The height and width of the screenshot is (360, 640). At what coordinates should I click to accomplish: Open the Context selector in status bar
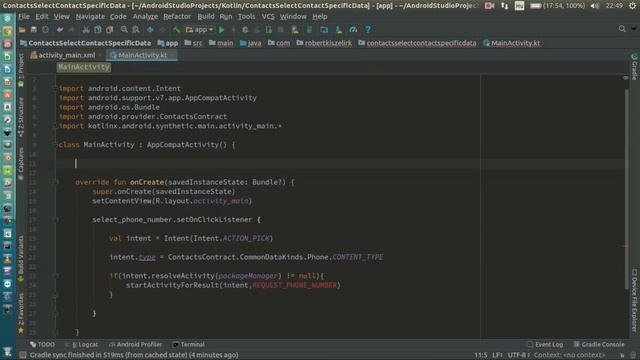click(x=570, y=355)
